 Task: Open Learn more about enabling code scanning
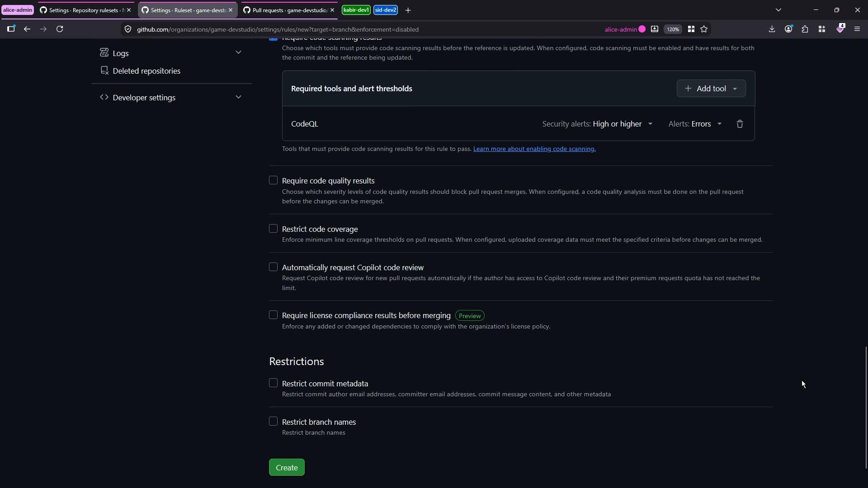(534, 149)
